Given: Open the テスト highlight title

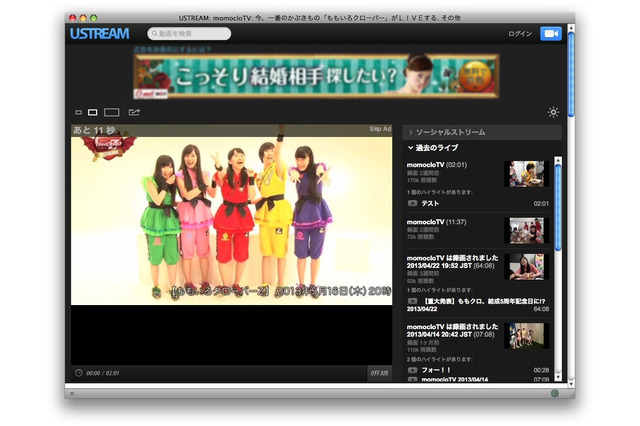Looking at the screenshot, I should click(x=430, y=203).
